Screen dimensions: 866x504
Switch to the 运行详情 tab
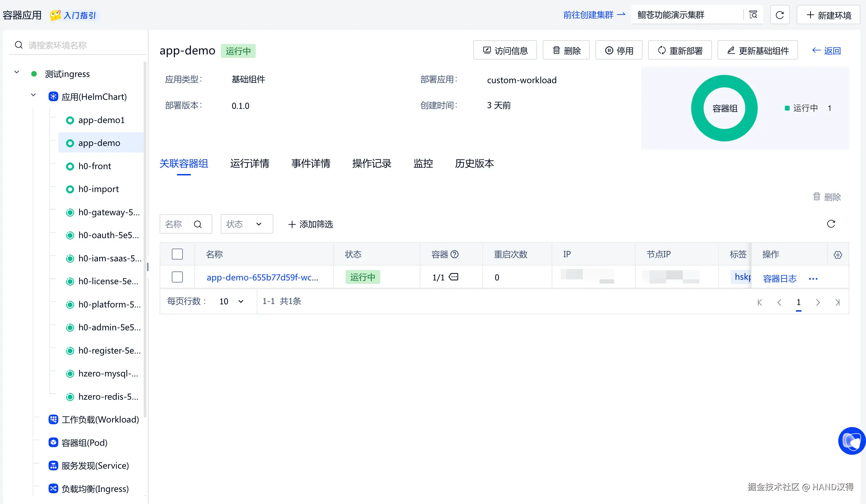point(249,164)
